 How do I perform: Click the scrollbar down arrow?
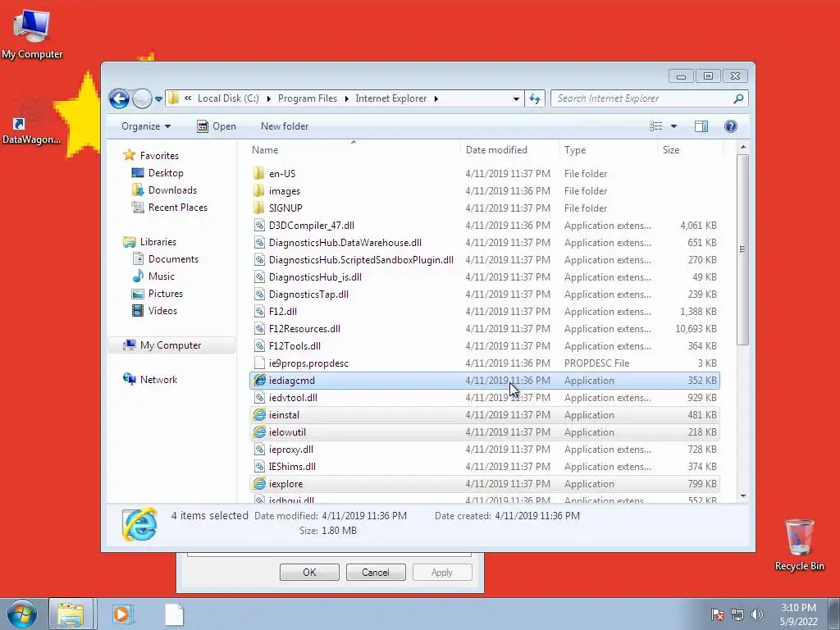pyautogui.click(x=743, y=496)
